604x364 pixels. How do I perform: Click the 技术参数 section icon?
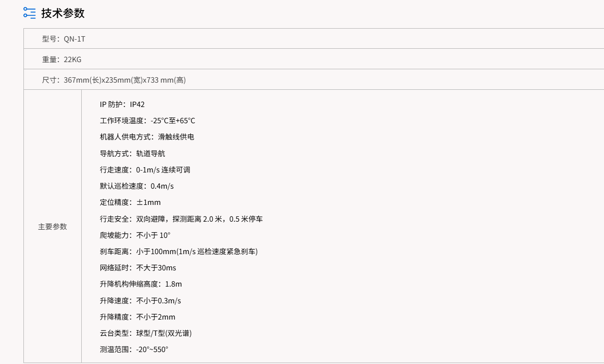29,13
